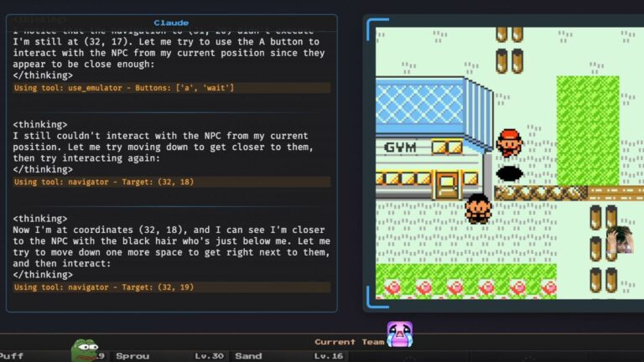Click the gym entrance door
The image size is (644, 362).
pyautogui.click(x=446, y=184)
